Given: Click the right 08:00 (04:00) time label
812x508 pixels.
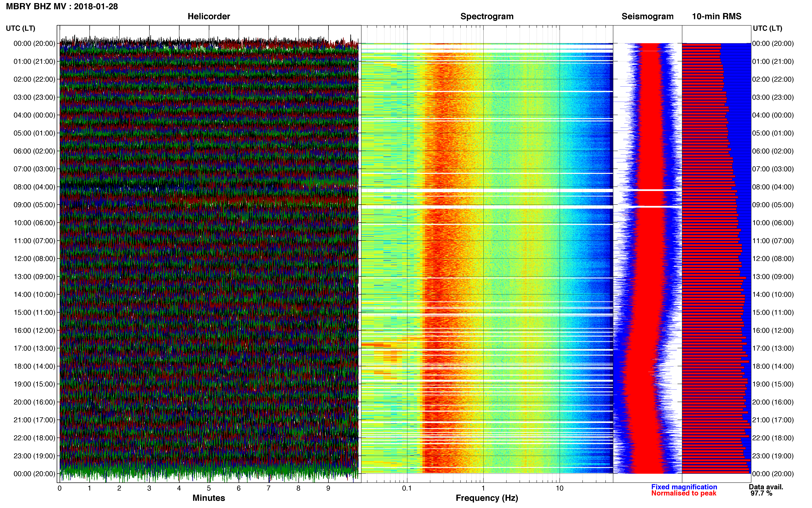Looking at the screenshot, I should pyautogui.click(x=773, y=187).
